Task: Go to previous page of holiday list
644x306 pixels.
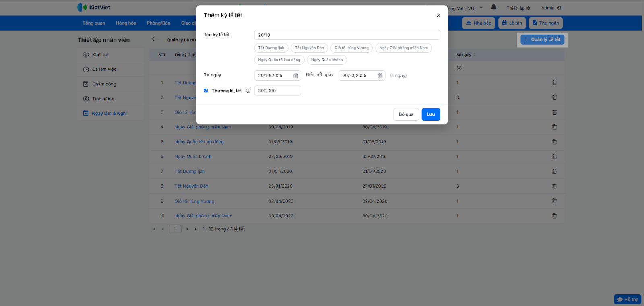Action: (162, 229)
